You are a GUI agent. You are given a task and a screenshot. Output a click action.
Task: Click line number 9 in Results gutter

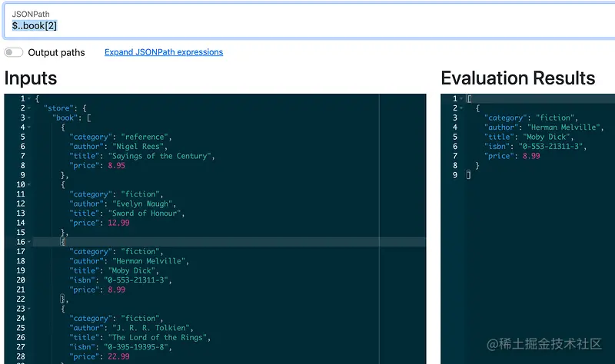(x=455, y=175)
